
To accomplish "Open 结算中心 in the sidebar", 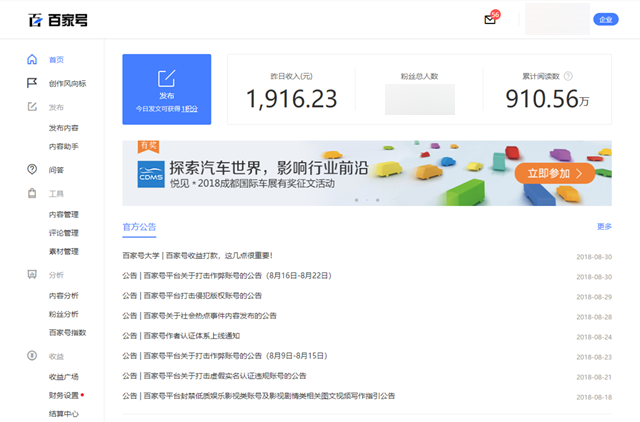I will [x=64, y=414].
